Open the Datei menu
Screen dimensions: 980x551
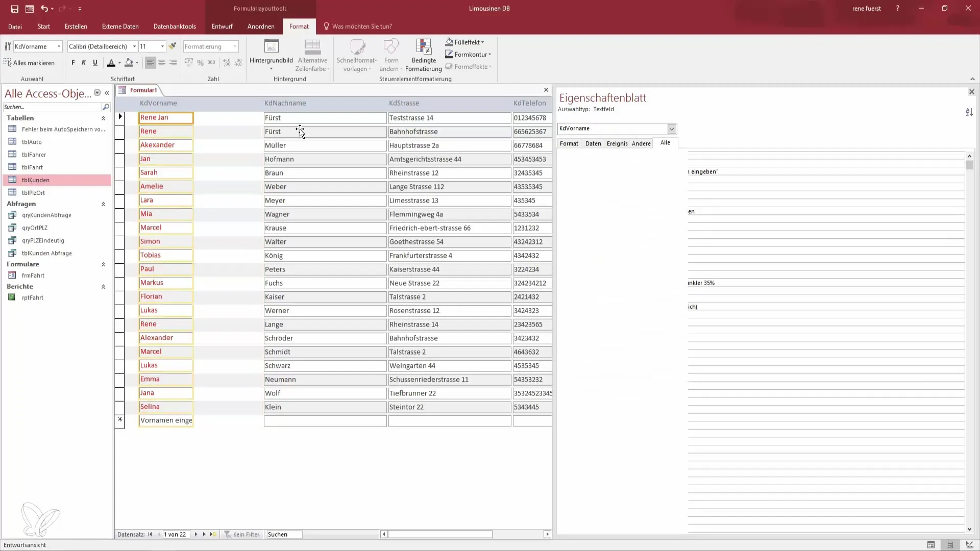15,27
